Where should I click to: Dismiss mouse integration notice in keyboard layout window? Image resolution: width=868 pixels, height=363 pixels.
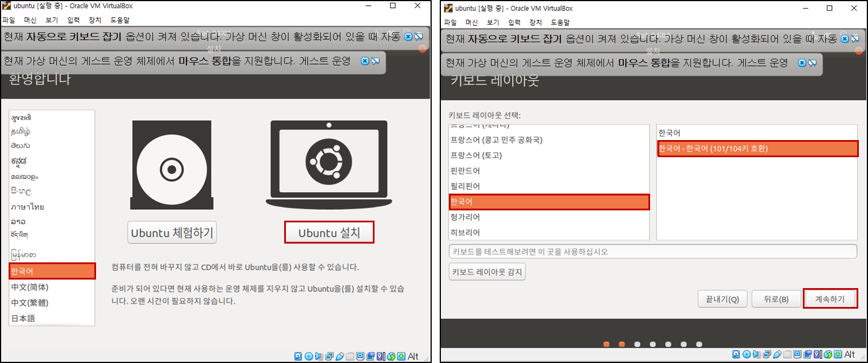pos(802,62)
